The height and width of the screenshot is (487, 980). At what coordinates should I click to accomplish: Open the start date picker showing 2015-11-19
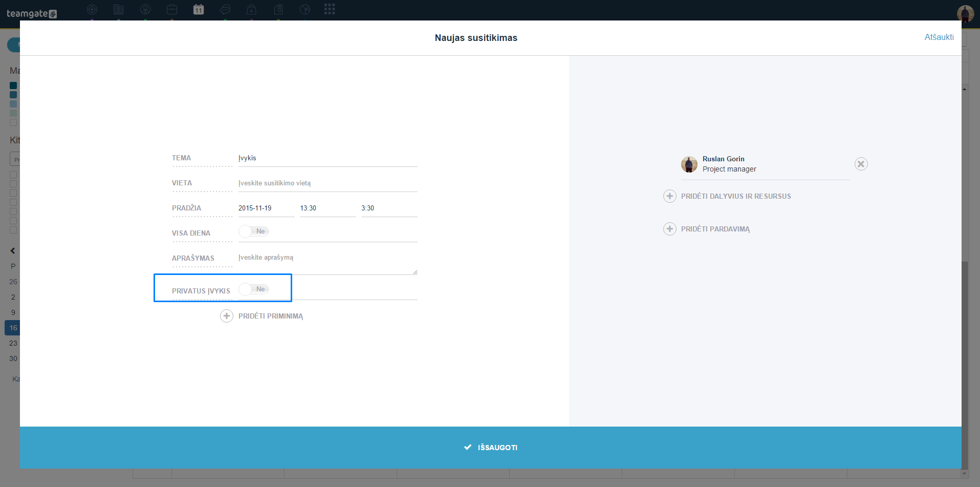(267, 208)
